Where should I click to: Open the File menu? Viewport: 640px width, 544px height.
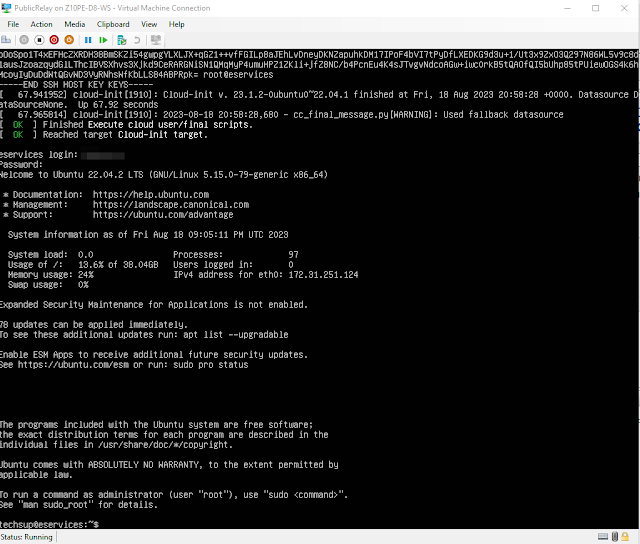point(13,24)
